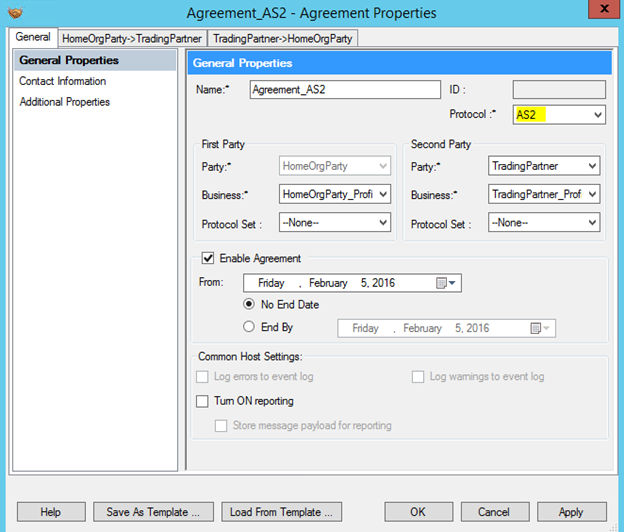Click Load From Template button
624x532 pixels.
(x=281, y=512)
